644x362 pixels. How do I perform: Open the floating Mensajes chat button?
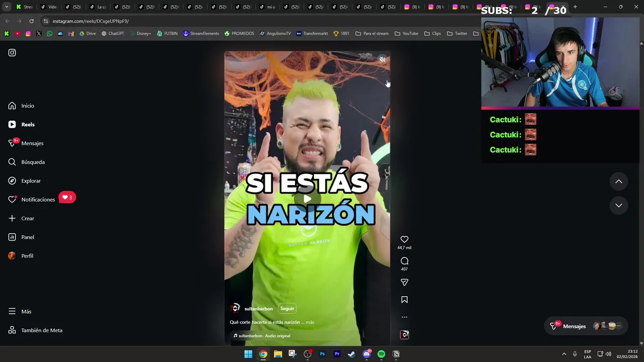coord(587,326)
